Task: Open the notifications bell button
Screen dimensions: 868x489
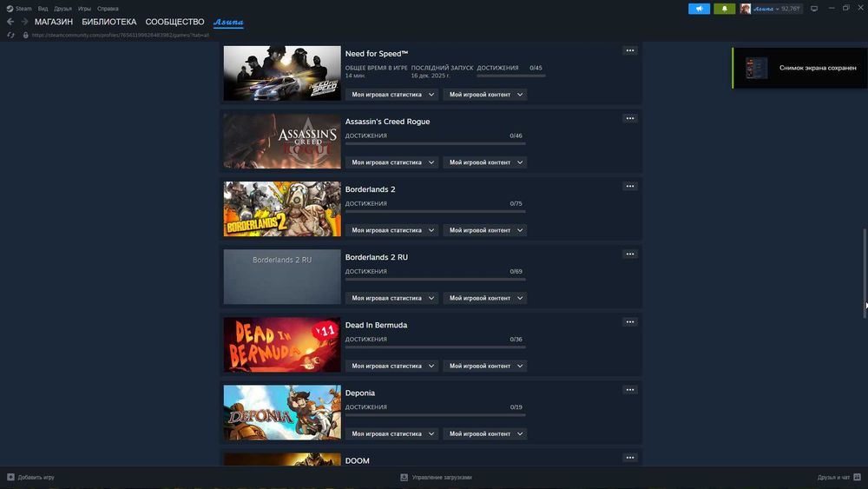Action: coord(724,9)
